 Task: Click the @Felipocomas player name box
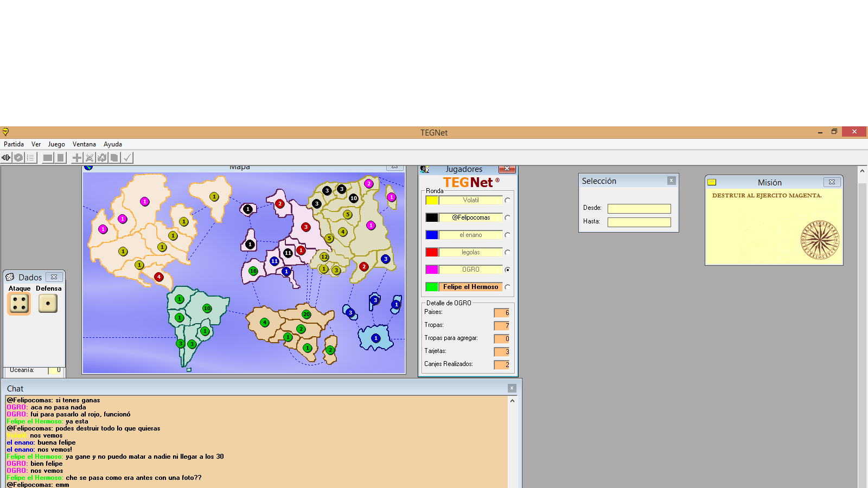[x=470, y=217]
